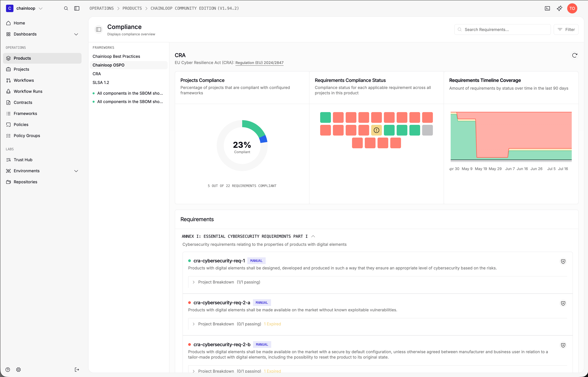
Task: Click the logout icon in the sidebar
Action: pos(77,370)
